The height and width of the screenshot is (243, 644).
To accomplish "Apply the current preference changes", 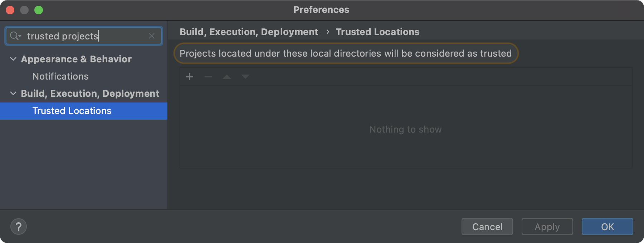I will 547,227.
